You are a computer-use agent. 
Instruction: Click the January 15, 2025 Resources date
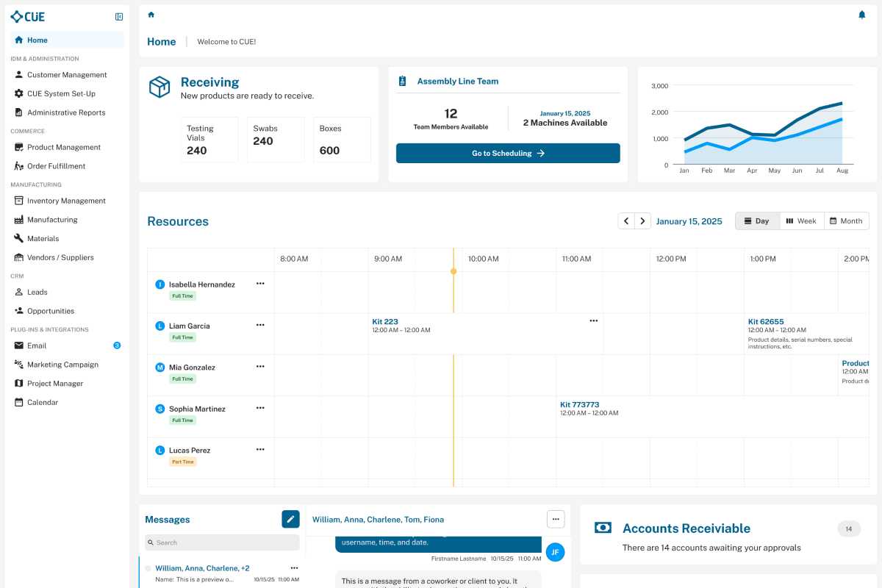[x=689, y=221]
